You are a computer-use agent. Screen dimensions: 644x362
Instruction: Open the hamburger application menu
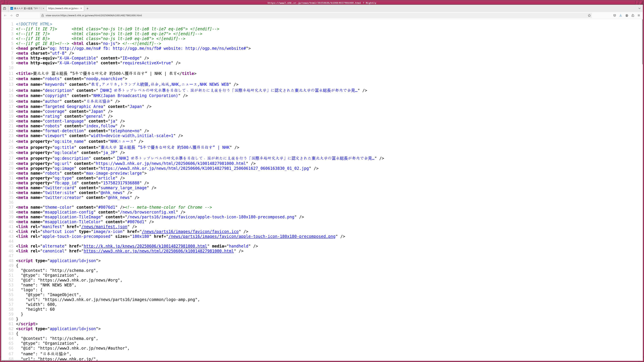[x=639, y=15]
